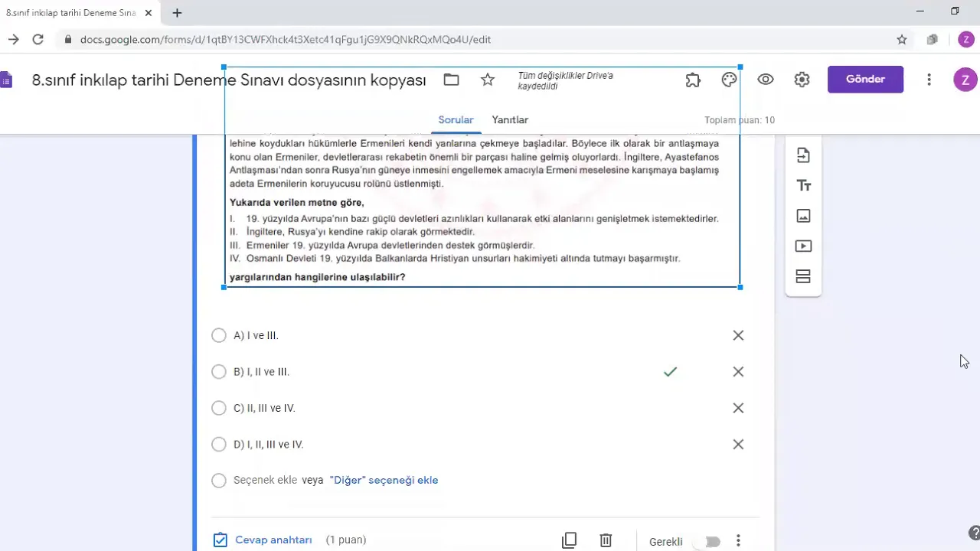Open the browser extension icon beside the Z avatar
The height and width of the screenshot is (551, 980).
(x=933, y=39)
